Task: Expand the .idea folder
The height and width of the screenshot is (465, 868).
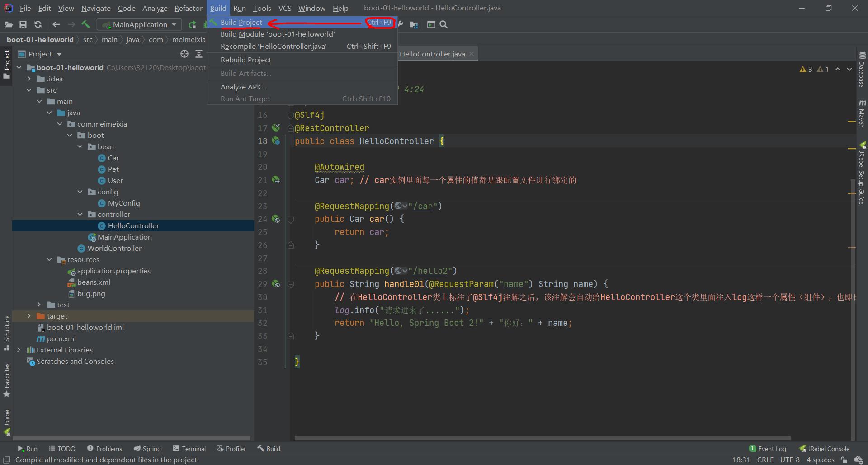Action: (x=29, y=79)
